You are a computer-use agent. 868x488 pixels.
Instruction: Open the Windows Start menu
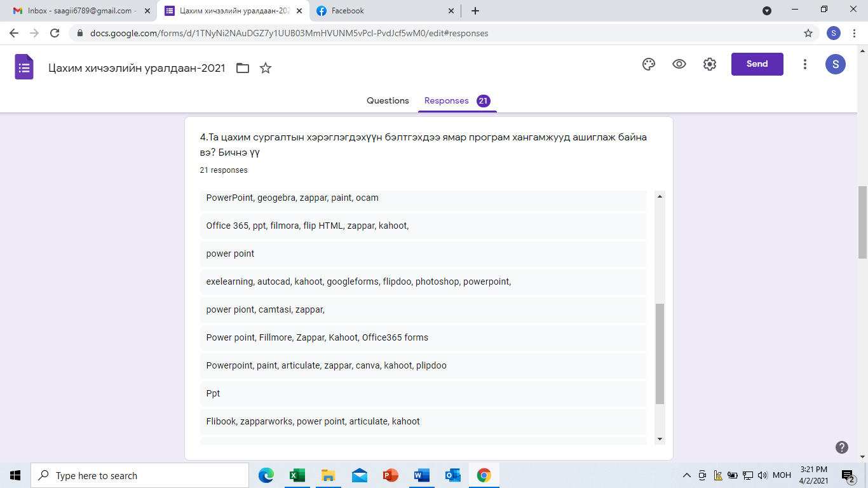(x=15, y=475)
